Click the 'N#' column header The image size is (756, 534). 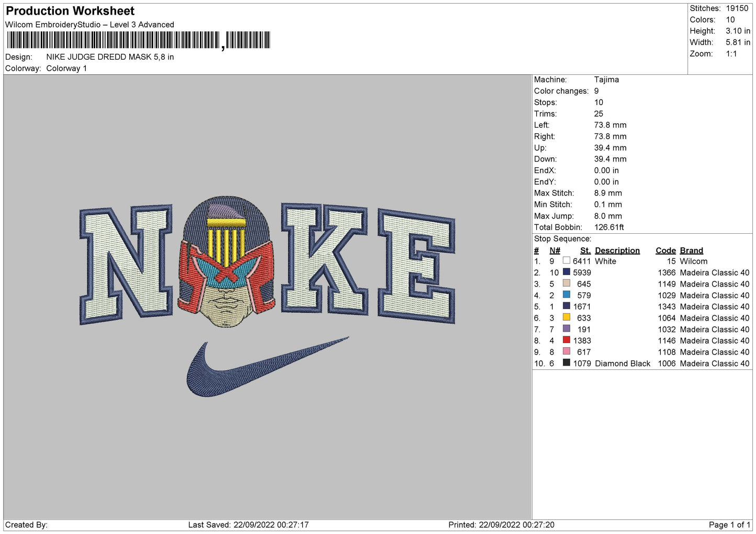coord(555,251)
